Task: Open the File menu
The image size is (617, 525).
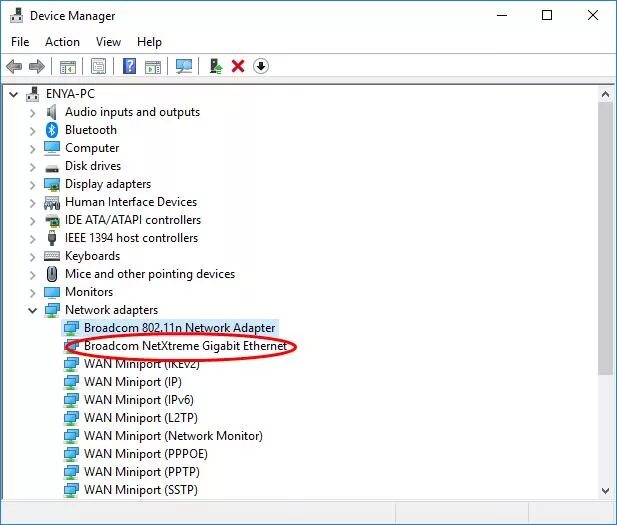Action: click(x=20, y=42)
